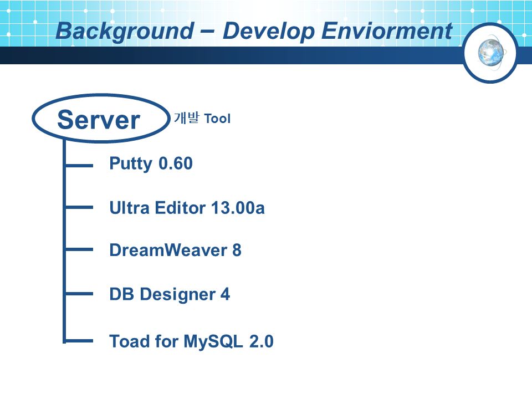
Task: Select the 'Toad for MySQL 2.0' entry
Action: click(x=191, y=341)
